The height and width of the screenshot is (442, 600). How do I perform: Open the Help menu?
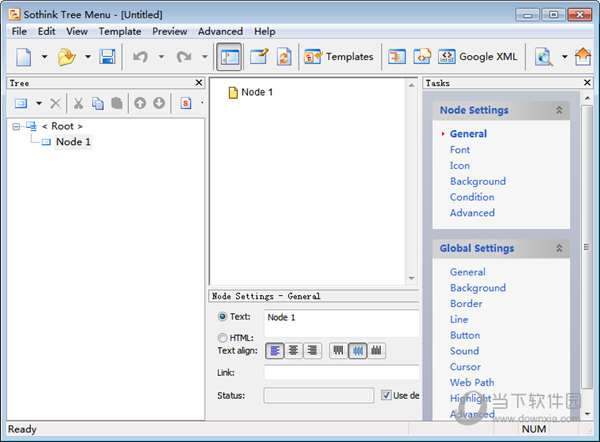coord(264,31)
